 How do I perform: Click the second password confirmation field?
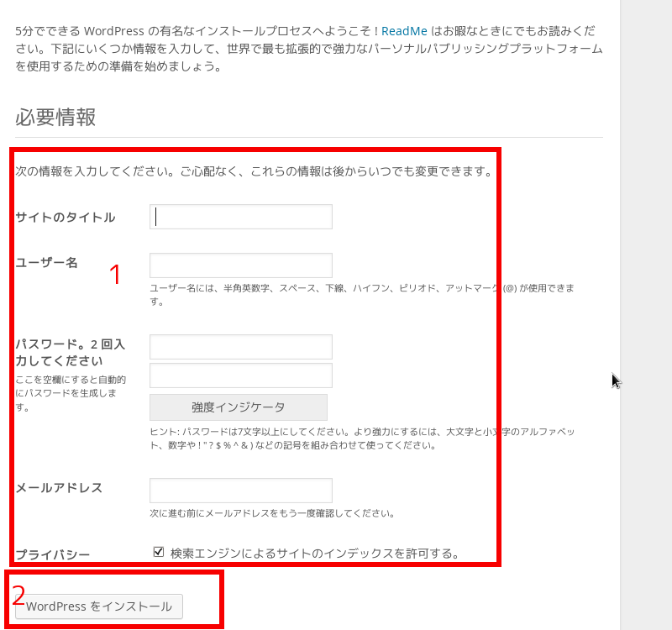click(x=241, y=375)
